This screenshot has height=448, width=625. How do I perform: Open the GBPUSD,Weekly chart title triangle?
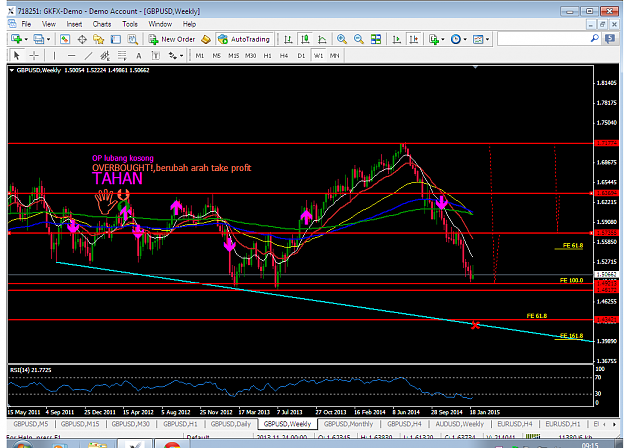12,70
